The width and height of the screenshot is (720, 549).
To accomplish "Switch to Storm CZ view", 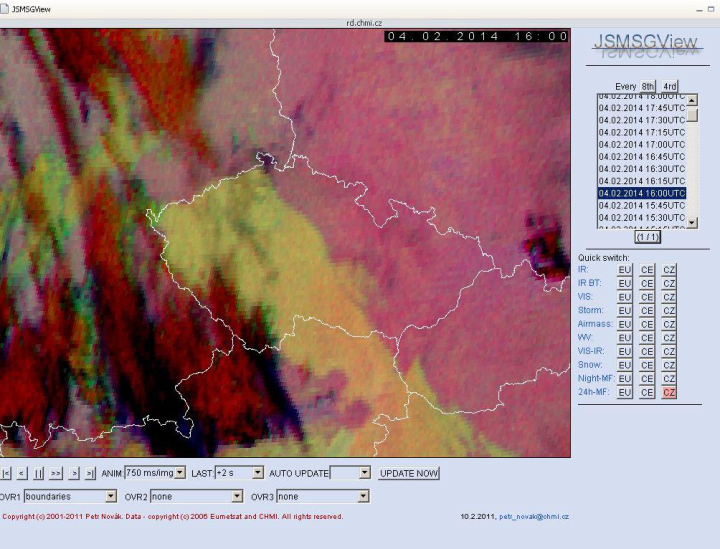I will pyautogui.click(x=669, y=311).
